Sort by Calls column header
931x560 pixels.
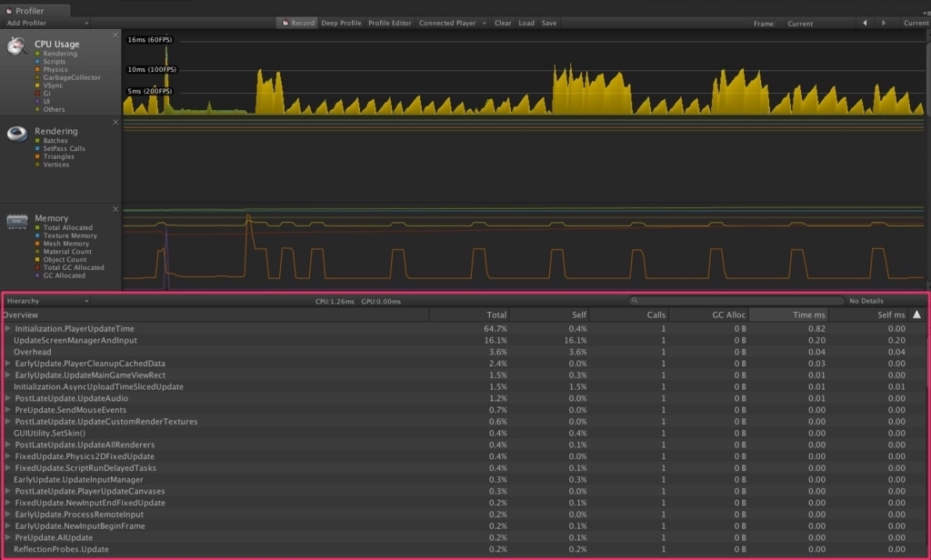click(x=629, y=315)
